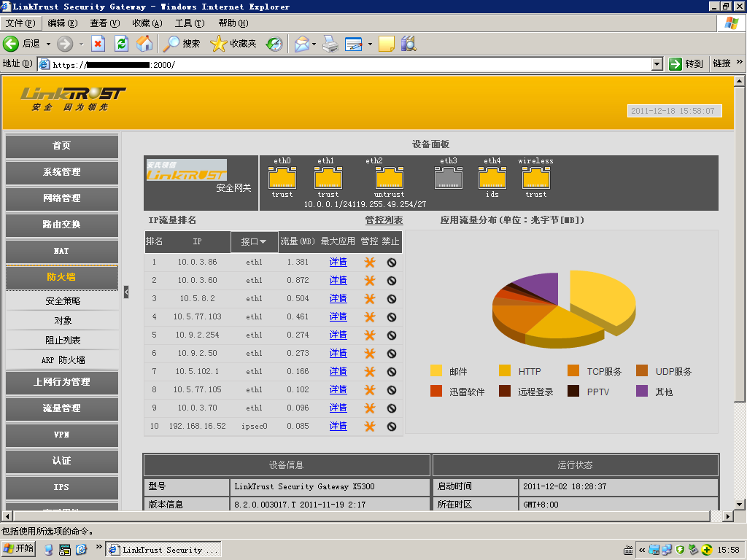Click the Refresh page icon
The image size is (747, 560).
[x=122, y=44]
